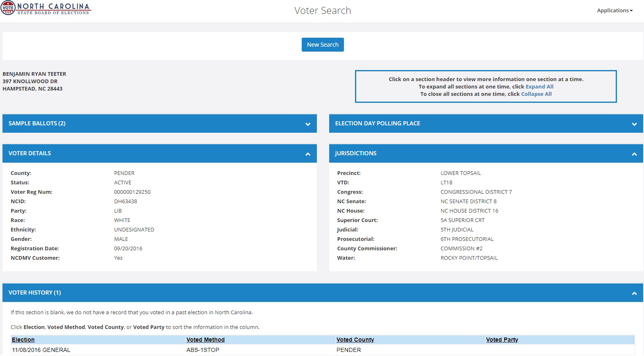Image resolution: width=644 pixels, height=356 pixels.
Task: Click the HAMPSTEAD, NC 28443 line
Action: 32,89
